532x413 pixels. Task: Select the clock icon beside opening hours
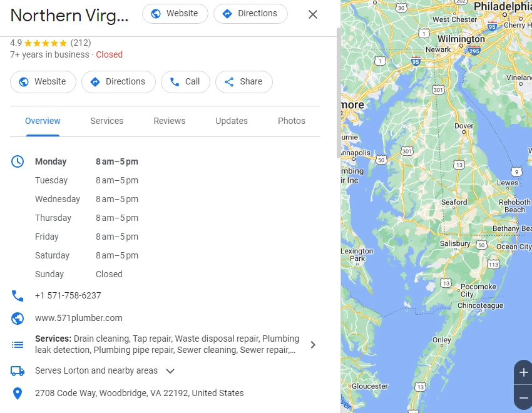tap(18, 161)
